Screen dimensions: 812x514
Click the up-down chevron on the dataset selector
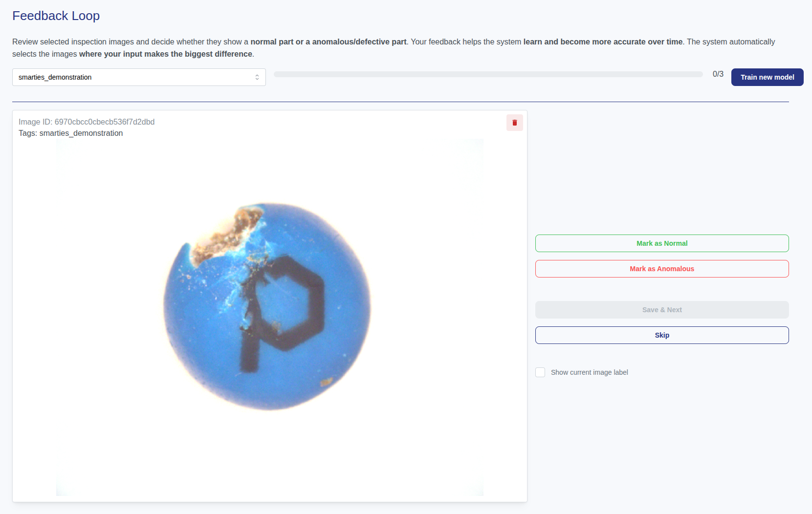(257, 77)
